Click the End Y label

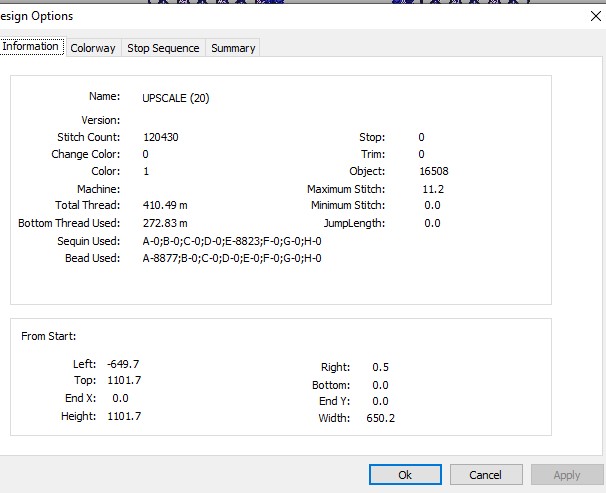pyautogui.click(x=335, y=401)
